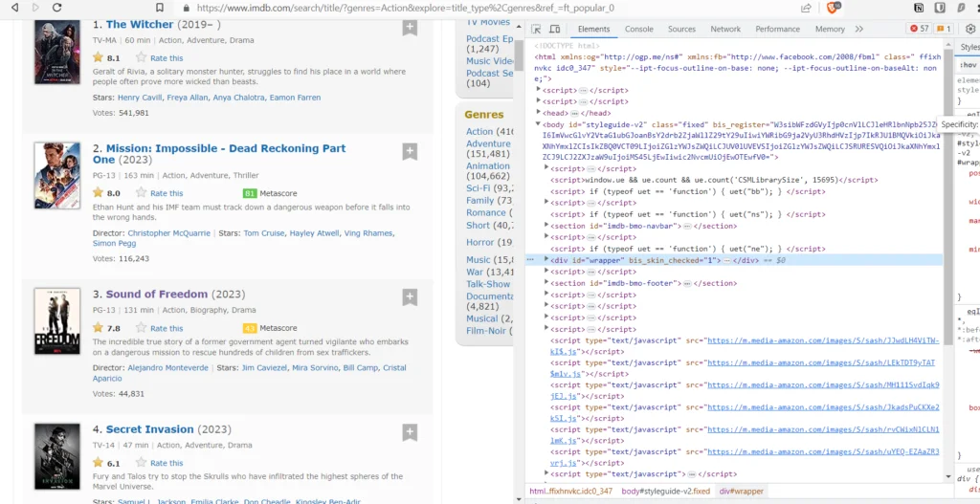Screen dimensions: 980x504
Task: Click the gray rate star for Secret Invasion
Action: tap(142, 463)
